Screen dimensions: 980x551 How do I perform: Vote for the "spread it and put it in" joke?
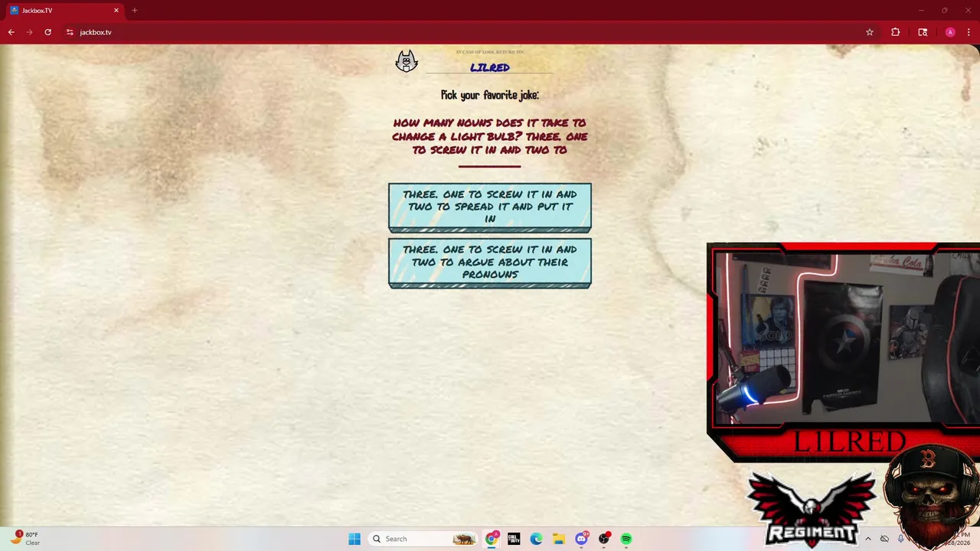(x=489, y=207)
